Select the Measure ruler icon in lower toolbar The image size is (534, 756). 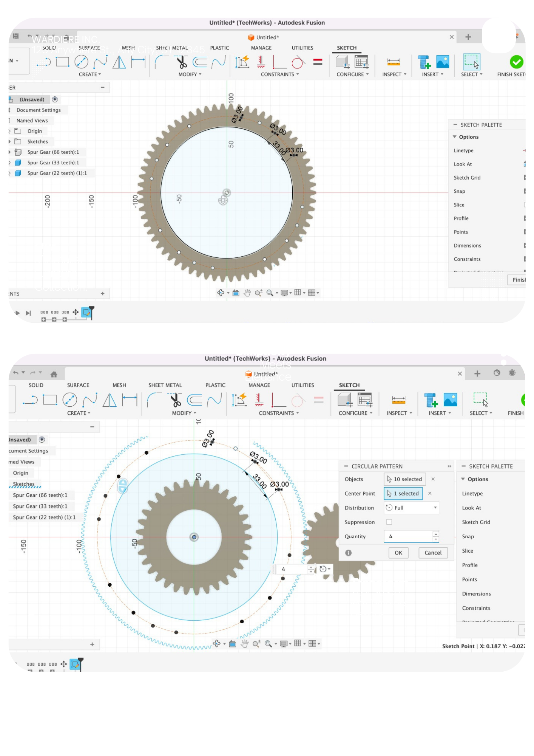(x=398, y=400)
